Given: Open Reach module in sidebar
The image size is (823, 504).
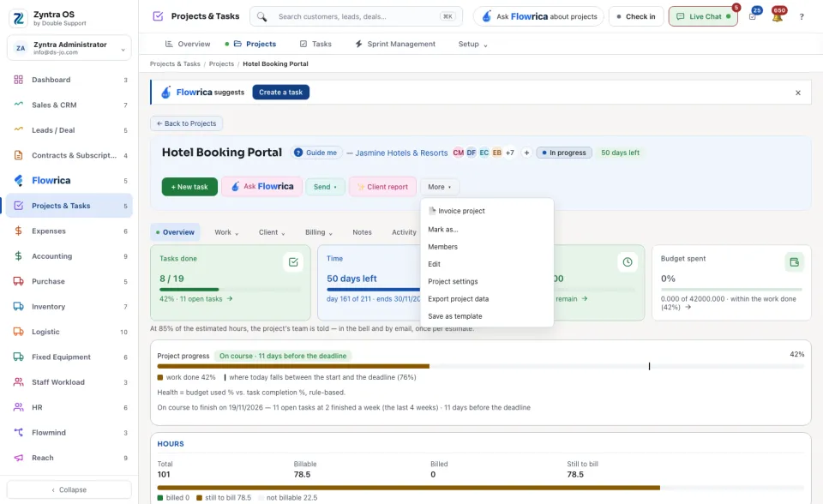Looking at the screenshot, I should (69, 458).
